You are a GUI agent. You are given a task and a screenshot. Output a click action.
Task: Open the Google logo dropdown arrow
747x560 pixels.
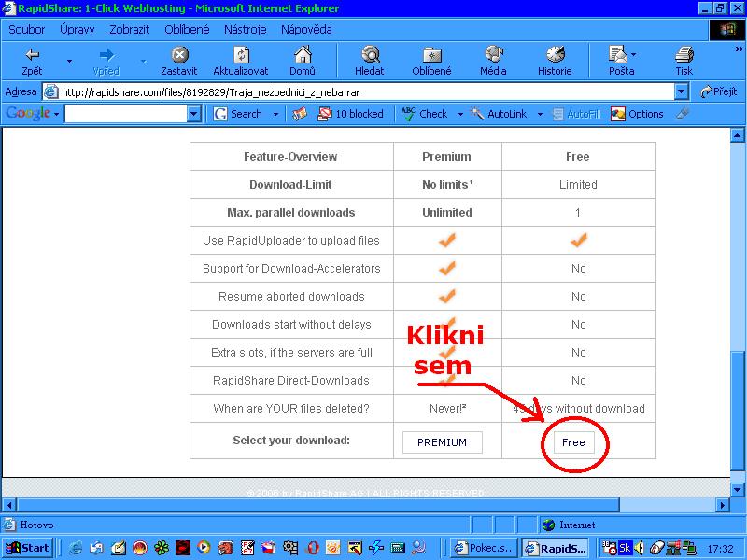(56, 114)
